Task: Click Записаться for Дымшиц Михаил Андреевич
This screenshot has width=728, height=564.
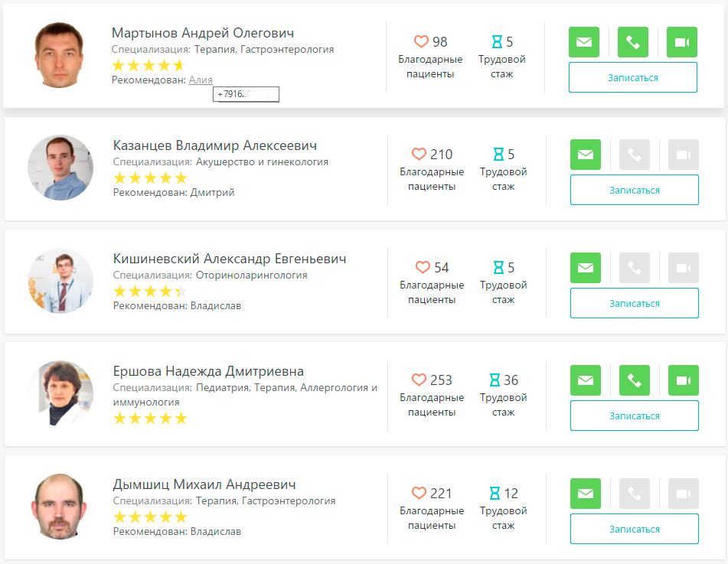Action: [x=634, y=529]
